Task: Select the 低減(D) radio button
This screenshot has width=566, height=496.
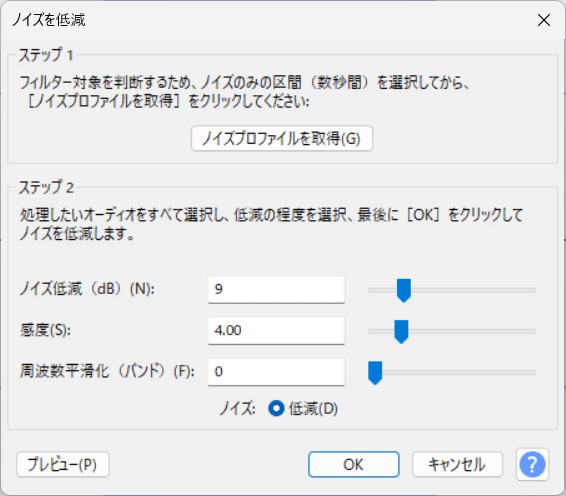Action: [277, 409]
